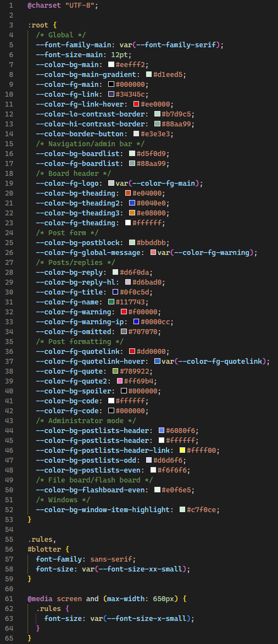Open the yellow postlists-header-link color swatch
The image size is (278, 644).
[x=182, y=450]
